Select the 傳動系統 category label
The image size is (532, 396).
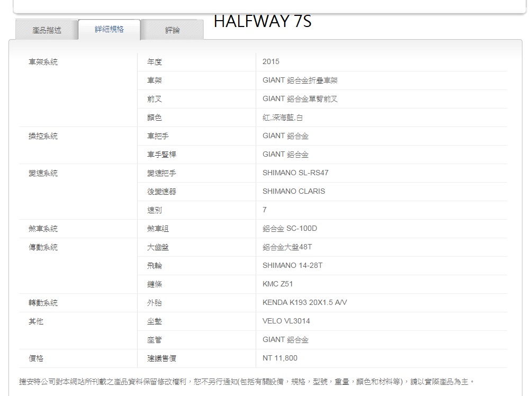coord(43,247)
